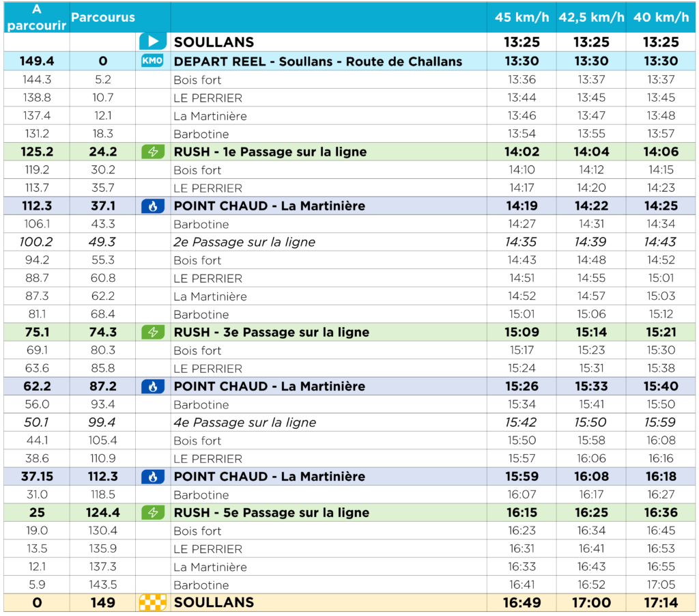Click the checkered flag icon at SOULLANS finish
The height and width of the screenshot is (616, 699).
(153, 602)
